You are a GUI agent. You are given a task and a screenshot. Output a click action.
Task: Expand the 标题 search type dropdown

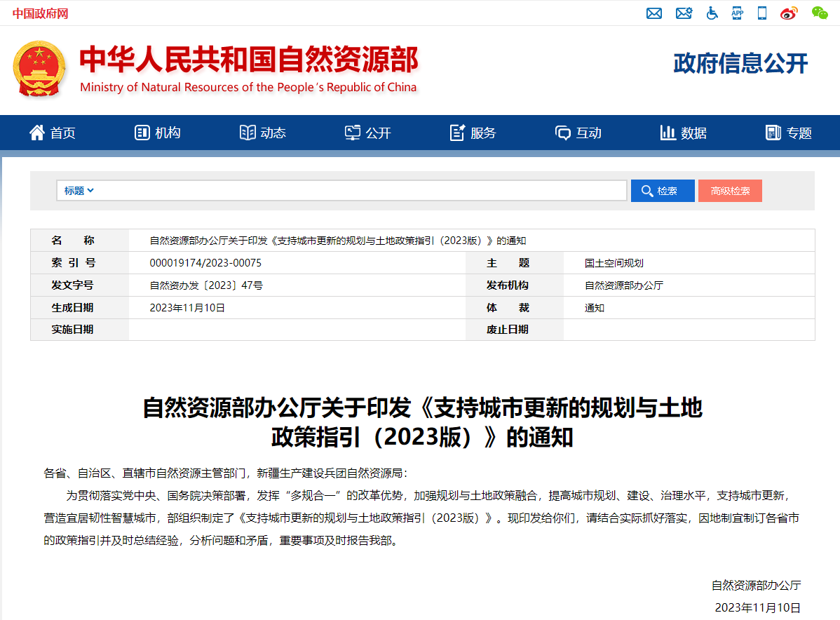pyautogui.click(x=79, y=191)
